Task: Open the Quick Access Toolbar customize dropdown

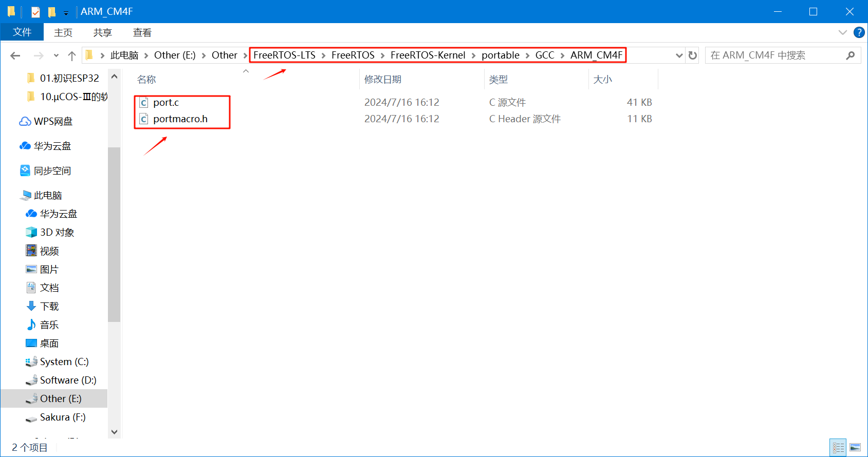Action: 66,12
